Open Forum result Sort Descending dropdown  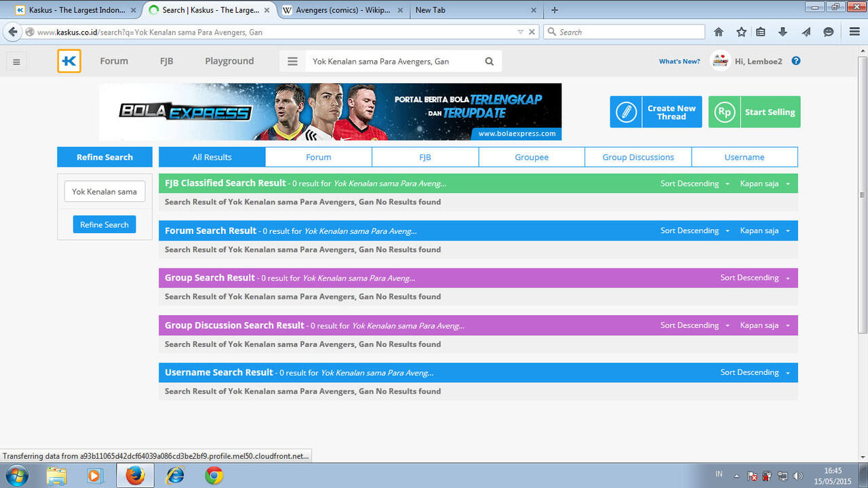coord(695,230)
